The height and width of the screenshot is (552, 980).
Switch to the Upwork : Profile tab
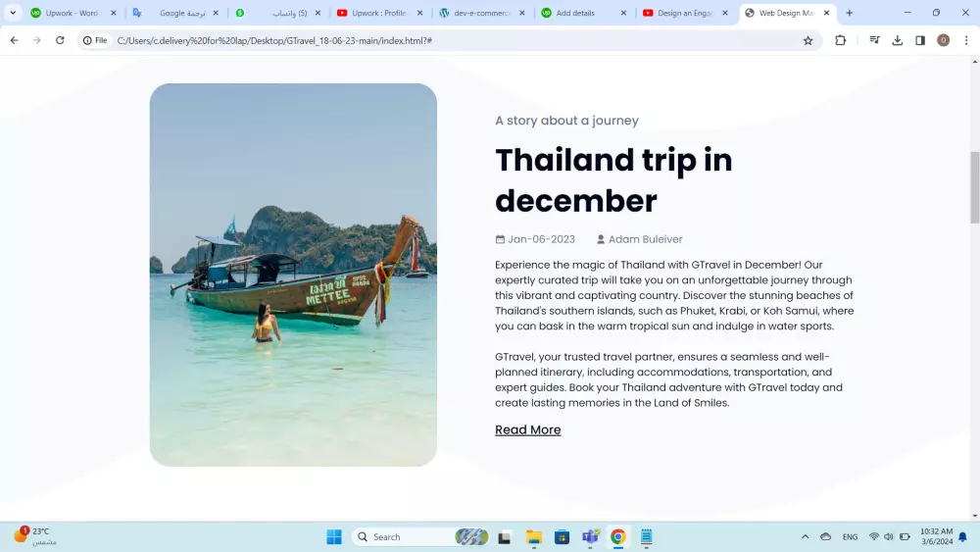(380, 13)
